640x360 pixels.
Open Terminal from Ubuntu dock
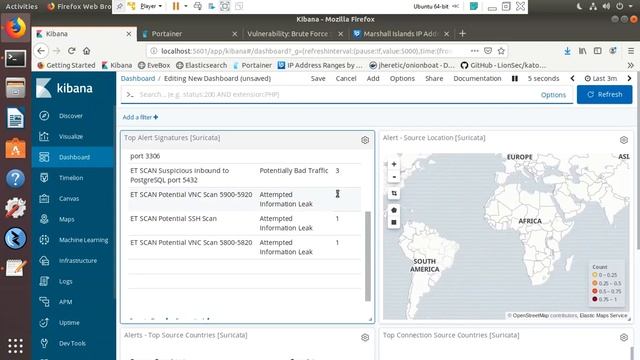[15, 59]
